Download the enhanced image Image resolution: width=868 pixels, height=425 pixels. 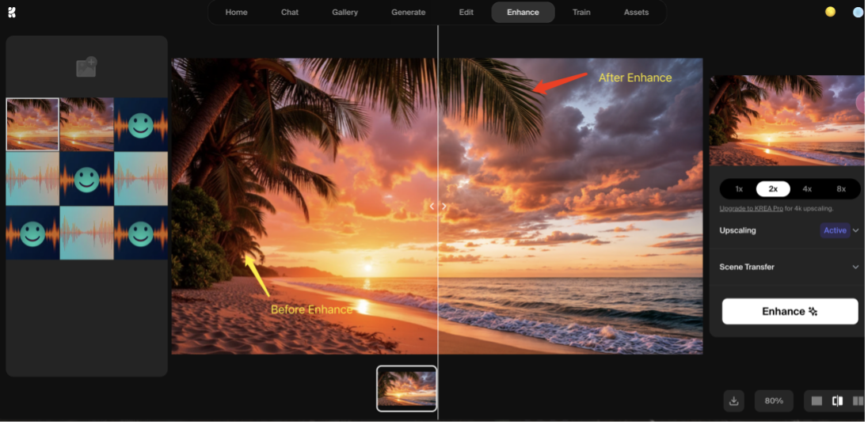[733, 401]
